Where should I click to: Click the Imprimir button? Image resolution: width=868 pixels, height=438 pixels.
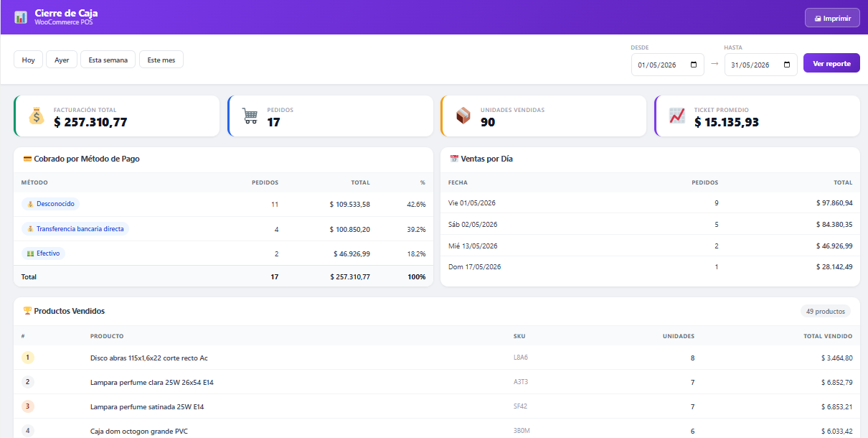click(832, 18)
